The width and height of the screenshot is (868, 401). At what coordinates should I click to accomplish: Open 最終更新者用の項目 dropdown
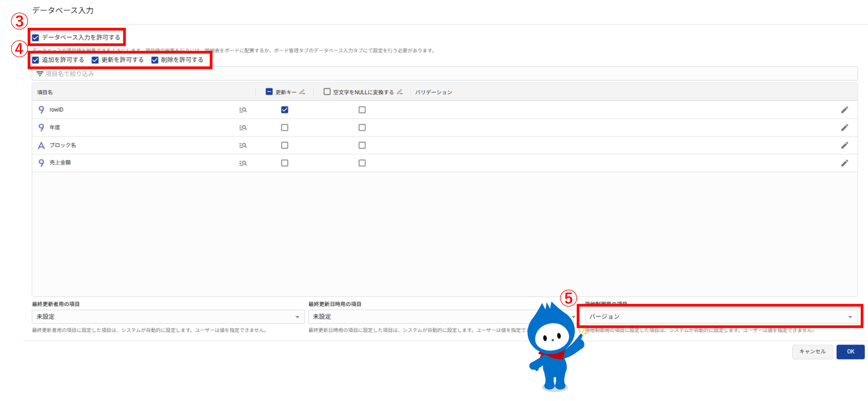click(x=168, y=316)
